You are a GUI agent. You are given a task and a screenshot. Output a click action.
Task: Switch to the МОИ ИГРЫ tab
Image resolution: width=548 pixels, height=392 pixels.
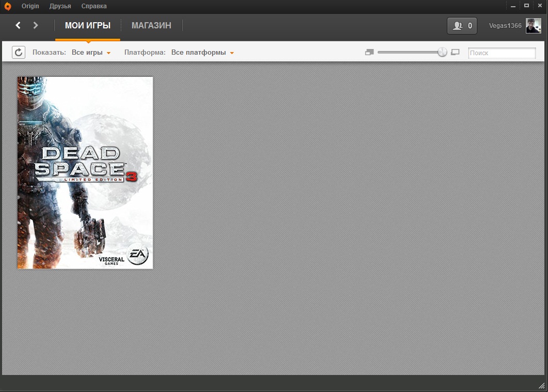tap(88, 25)
